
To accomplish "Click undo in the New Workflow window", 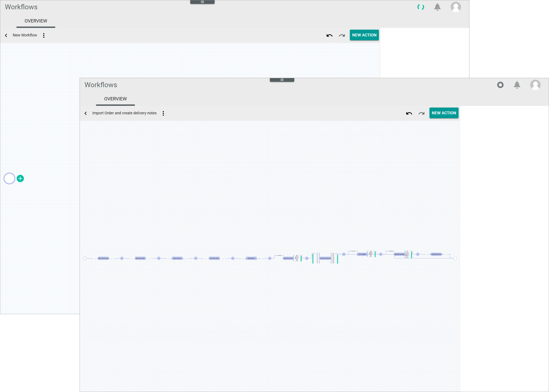I will (329, 35).
